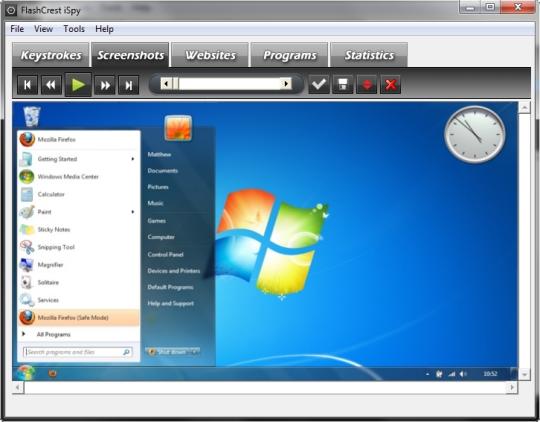Select the Screenshots tab
Screen dimensions: 540x422
click(x=130, y=55)
